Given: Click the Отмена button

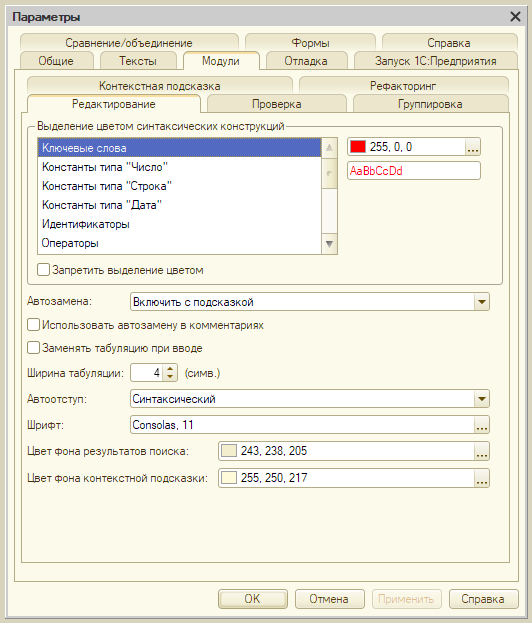Looking at the screenshot, I should (x=329, y=599).
